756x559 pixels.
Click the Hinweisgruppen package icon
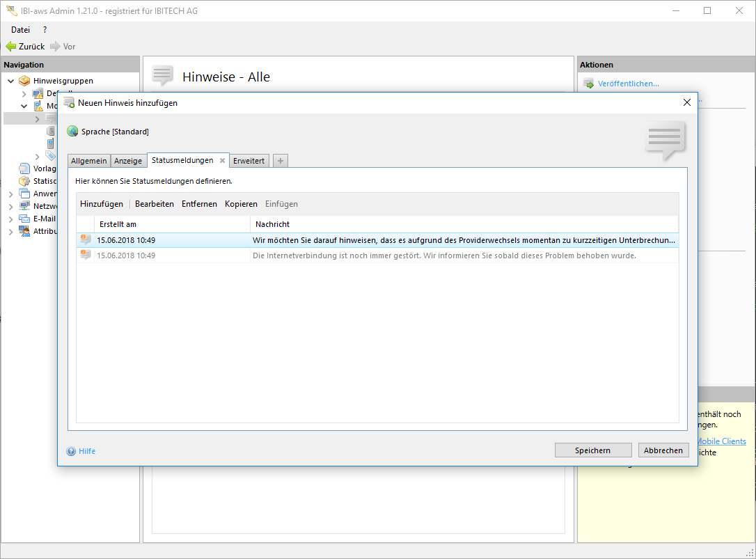(25, 81)
